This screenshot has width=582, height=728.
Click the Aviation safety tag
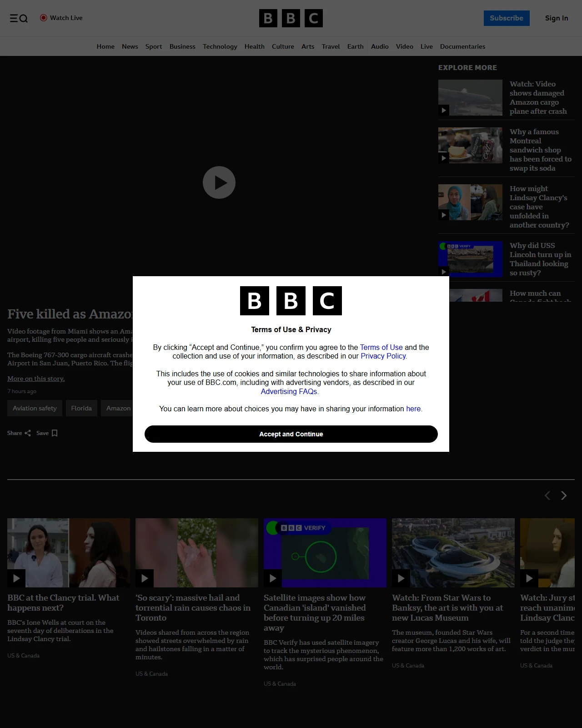[x=35, y=408]
